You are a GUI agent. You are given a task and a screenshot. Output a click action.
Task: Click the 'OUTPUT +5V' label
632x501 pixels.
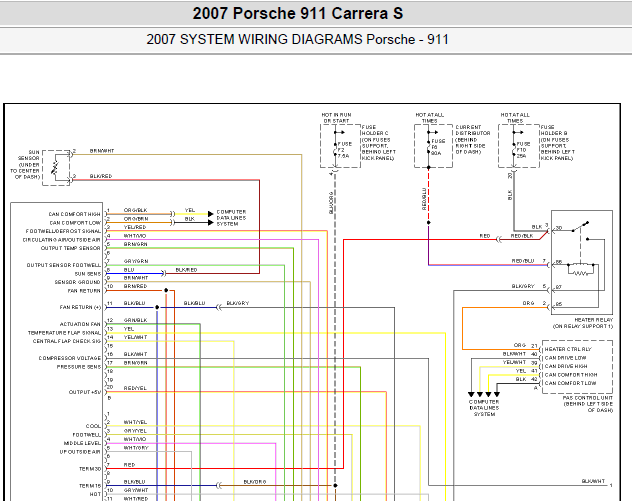click(85, 392)
